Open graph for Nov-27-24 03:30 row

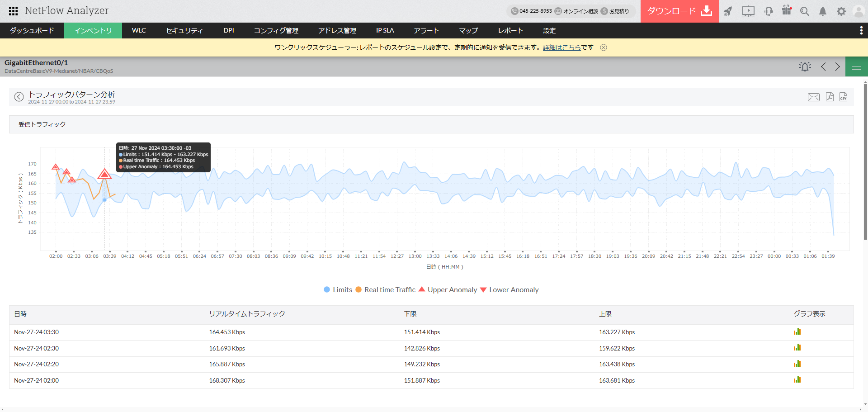coord(797,332)
